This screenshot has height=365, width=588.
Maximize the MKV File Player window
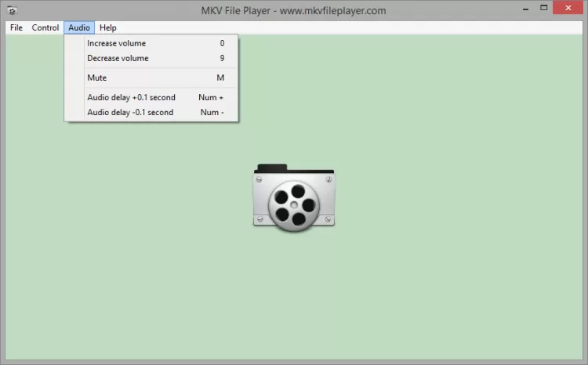pos(544,8)
